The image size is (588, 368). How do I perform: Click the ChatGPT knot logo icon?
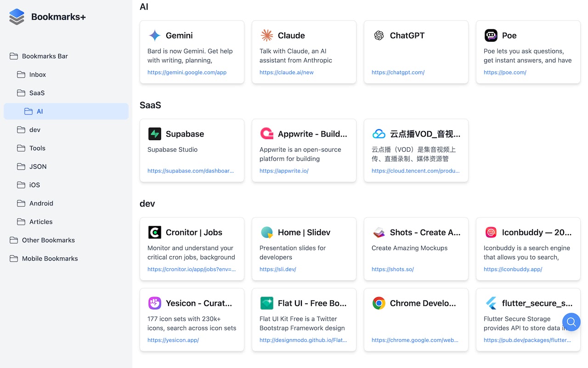point(379,35)
